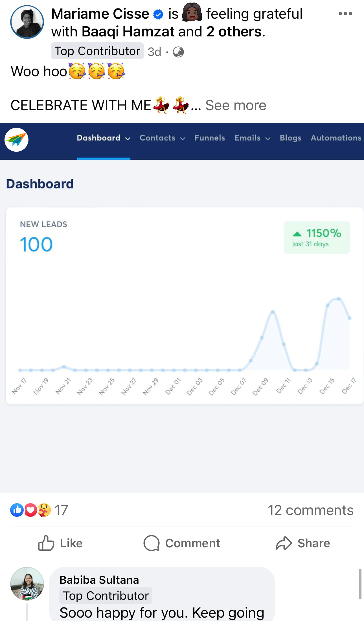The height and width of the screenshot is (621, 364).
Task: Click the scrollbar at the right edge
Action: (360, 584)
